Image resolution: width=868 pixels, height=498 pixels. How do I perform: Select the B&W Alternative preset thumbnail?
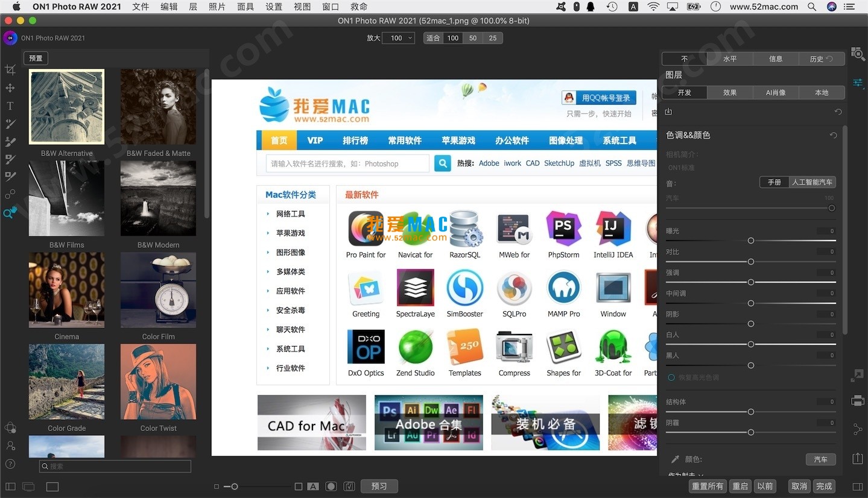(67, 107)
